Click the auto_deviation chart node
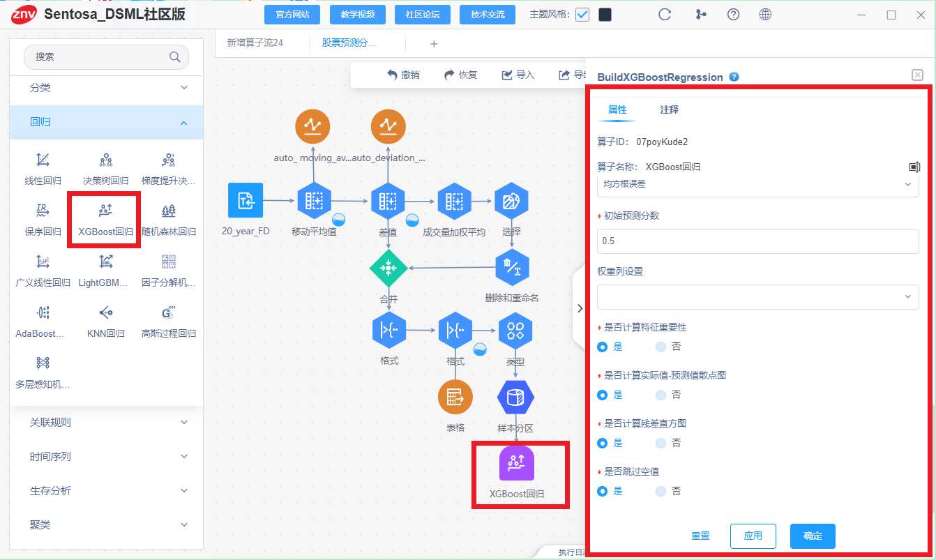Viewport: 936px width, 560px height. [388, 126]
